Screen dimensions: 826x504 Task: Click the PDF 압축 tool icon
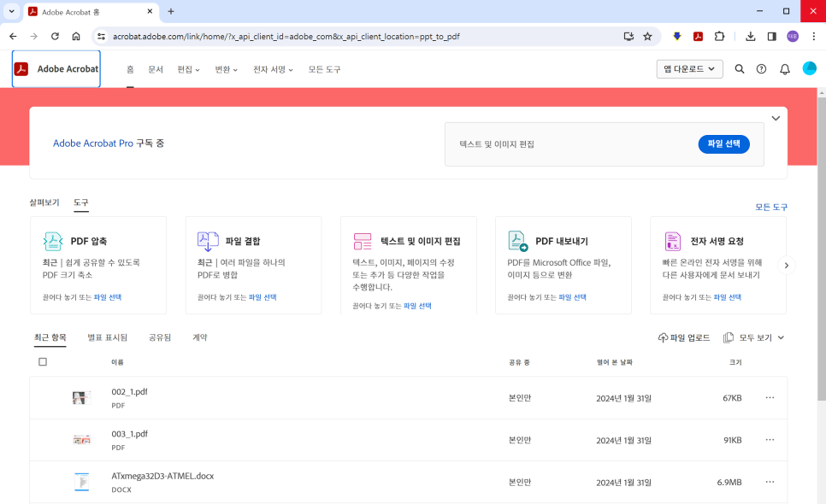[53, 241]
